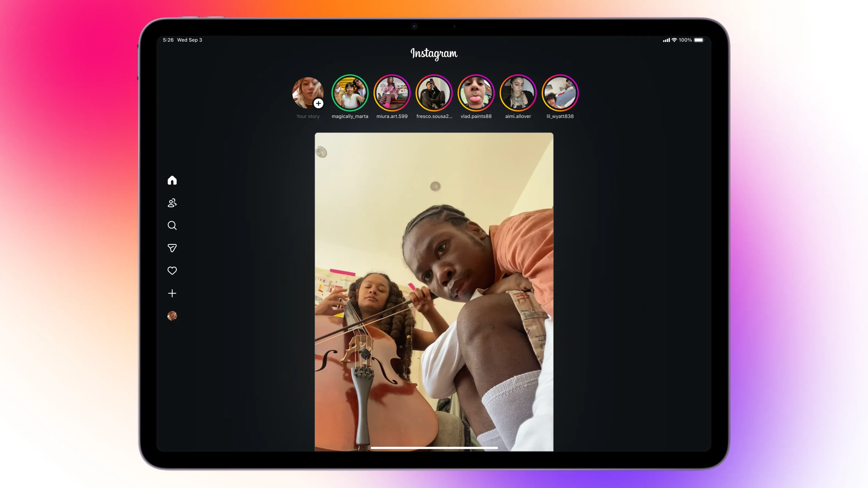Open the clock in the status bar

point(168,40)
